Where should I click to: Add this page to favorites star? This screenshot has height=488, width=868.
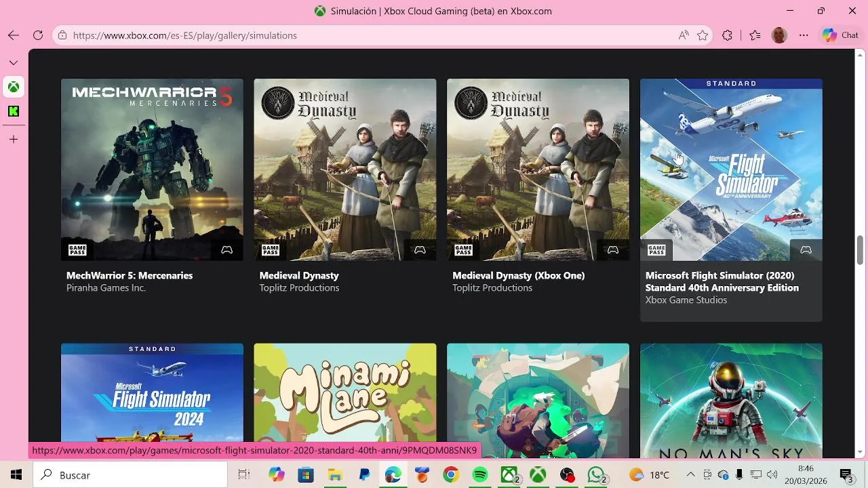[x=703, y=35]
